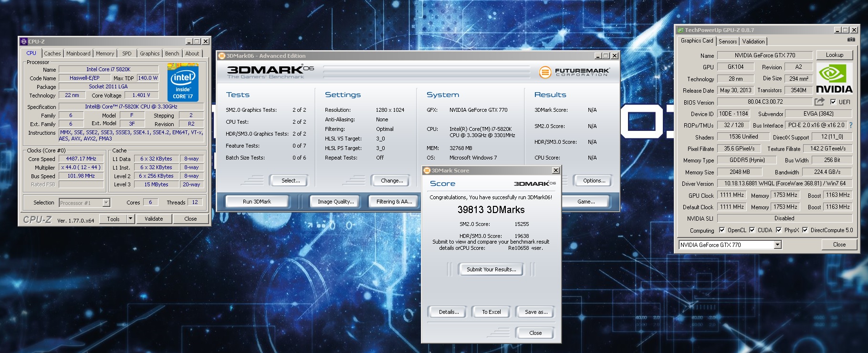The image size is (868, 353).
Task: Click the Game... button in 3DMark06
Action: click(x=586, y=202)
